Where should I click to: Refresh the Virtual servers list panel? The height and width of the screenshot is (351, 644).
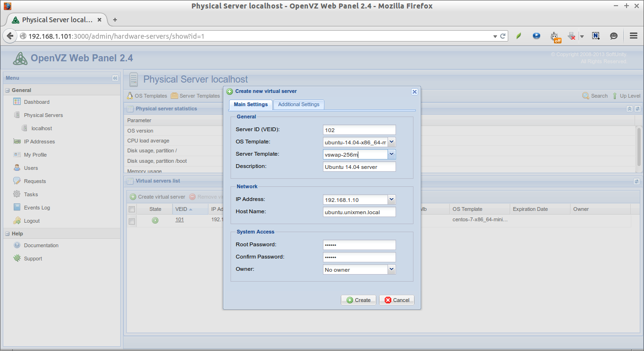click(x=636, y=181)
